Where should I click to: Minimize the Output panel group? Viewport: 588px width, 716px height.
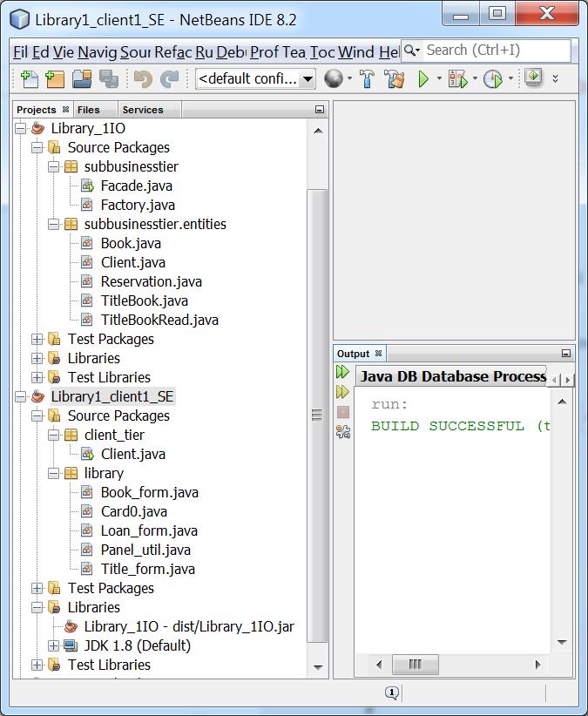tap(566, 354)
